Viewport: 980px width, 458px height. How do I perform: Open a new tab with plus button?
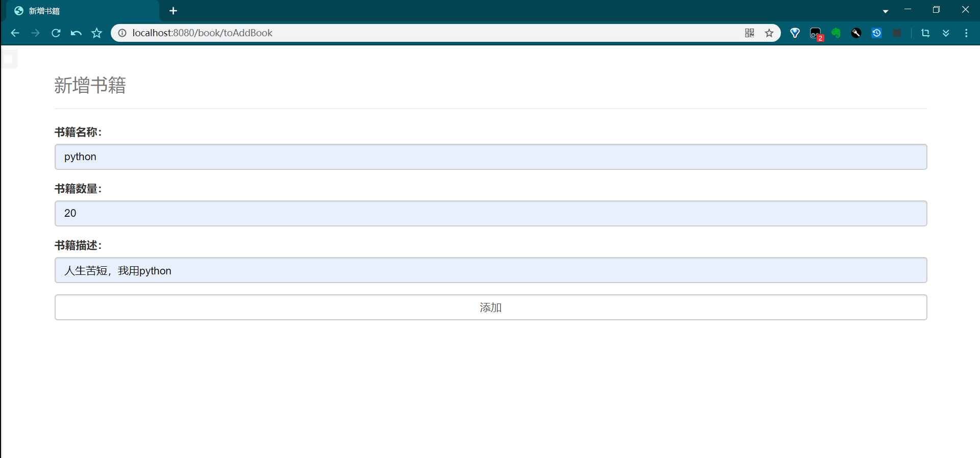[173, 11]
